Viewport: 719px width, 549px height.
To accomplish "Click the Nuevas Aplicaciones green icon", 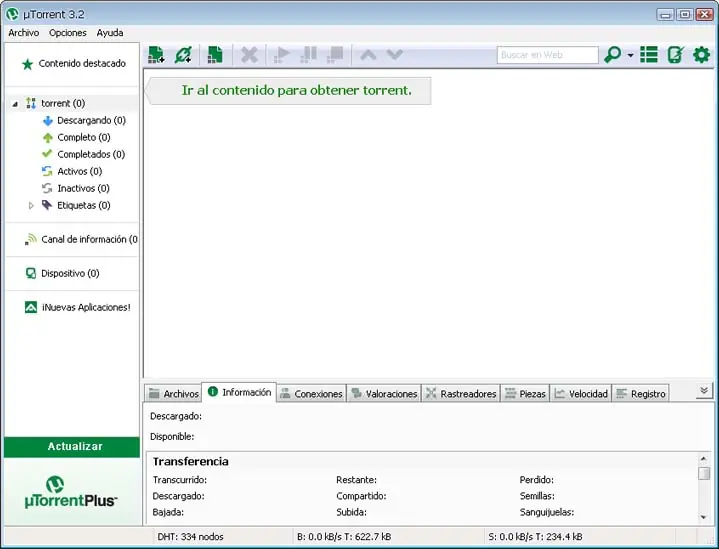I will coord(31,307).
